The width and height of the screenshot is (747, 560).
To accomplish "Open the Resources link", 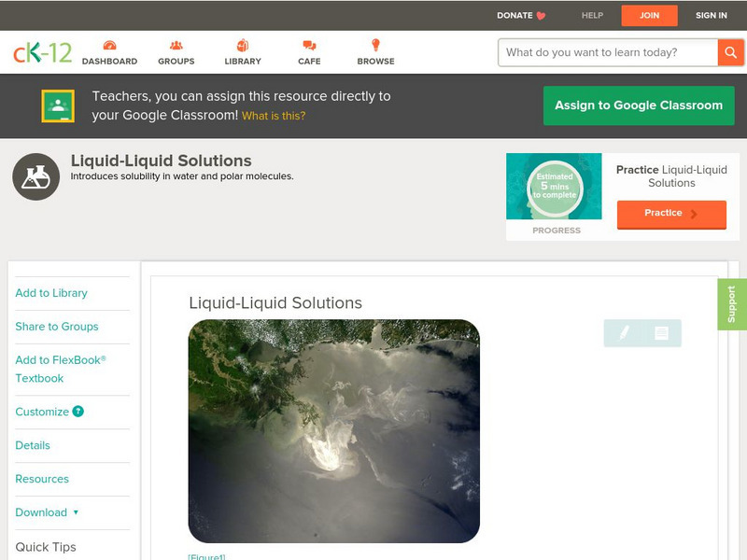I will 42,479.
